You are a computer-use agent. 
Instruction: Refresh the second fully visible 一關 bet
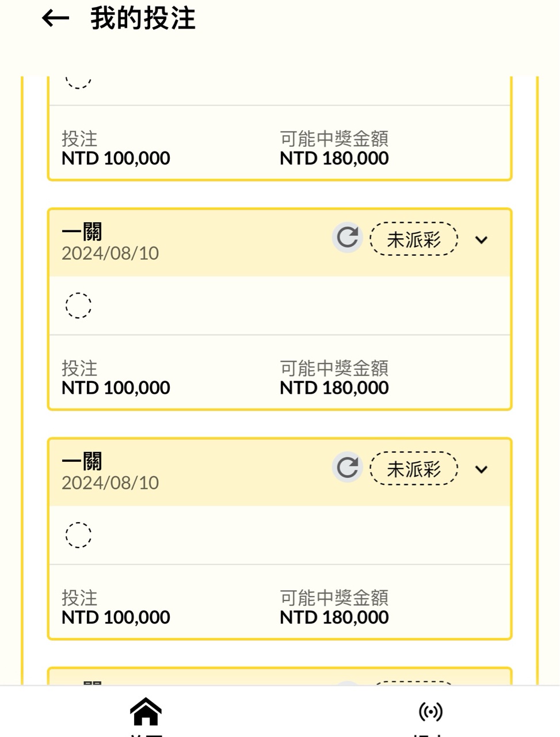[x=347, y=467]
